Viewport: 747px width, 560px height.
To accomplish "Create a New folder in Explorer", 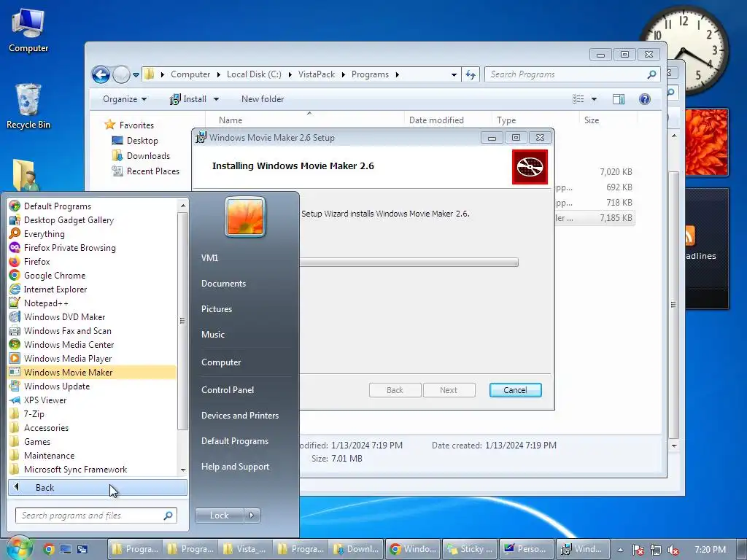I will (x=263, y=99).
